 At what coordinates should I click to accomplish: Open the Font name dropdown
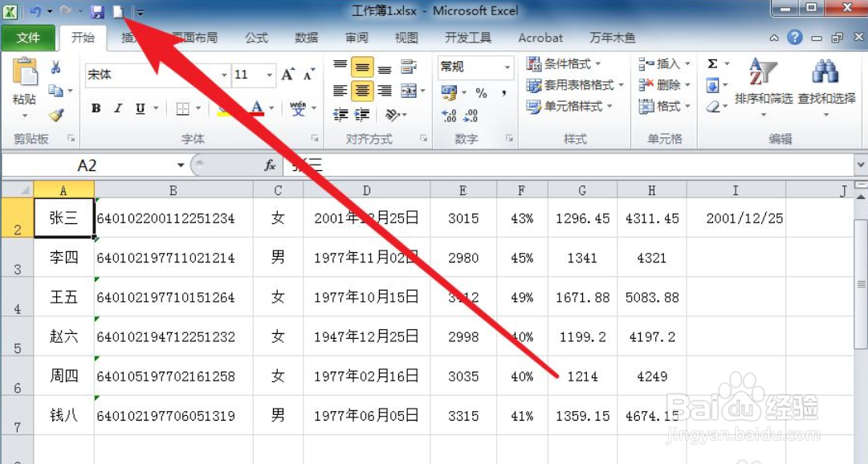pos(223,75)
